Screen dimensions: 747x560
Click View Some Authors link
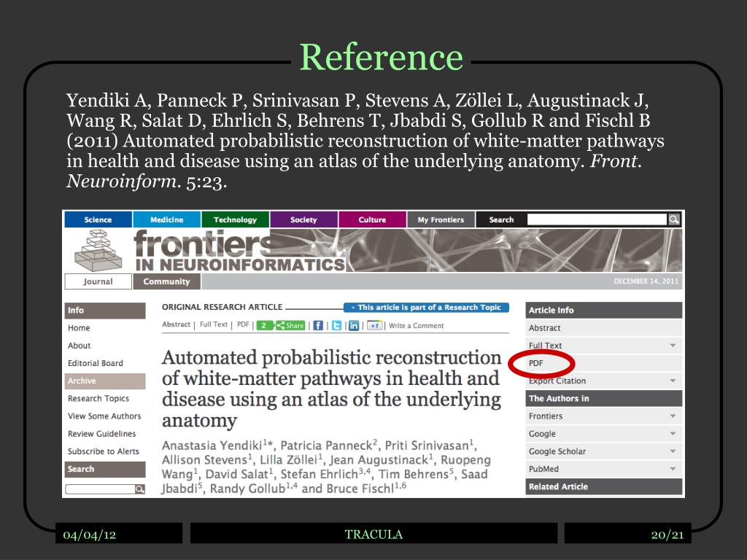click(x=104, y=416)
